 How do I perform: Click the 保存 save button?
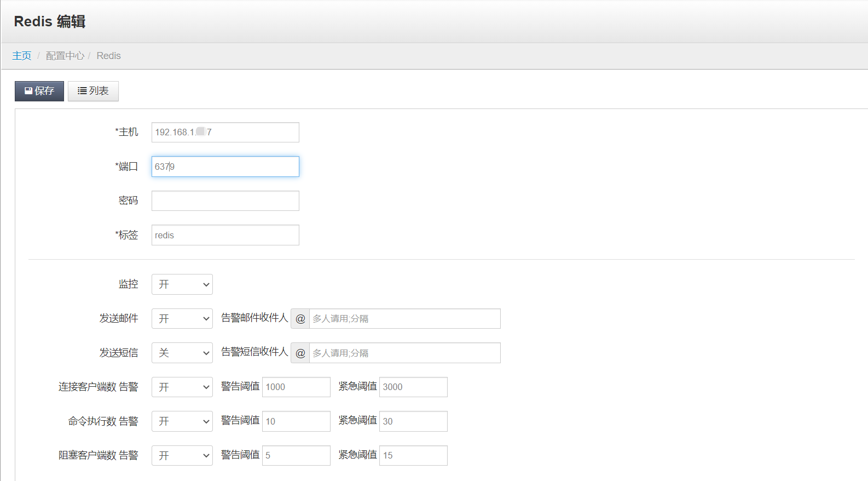pyautogui.click(x=39, y=91)
